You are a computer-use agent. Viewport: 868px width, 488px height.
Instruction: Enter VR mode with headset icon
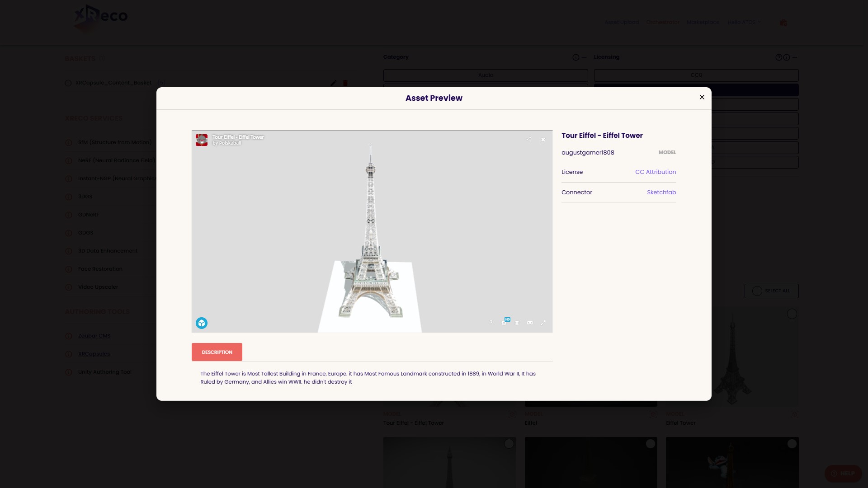click(530, 323)
